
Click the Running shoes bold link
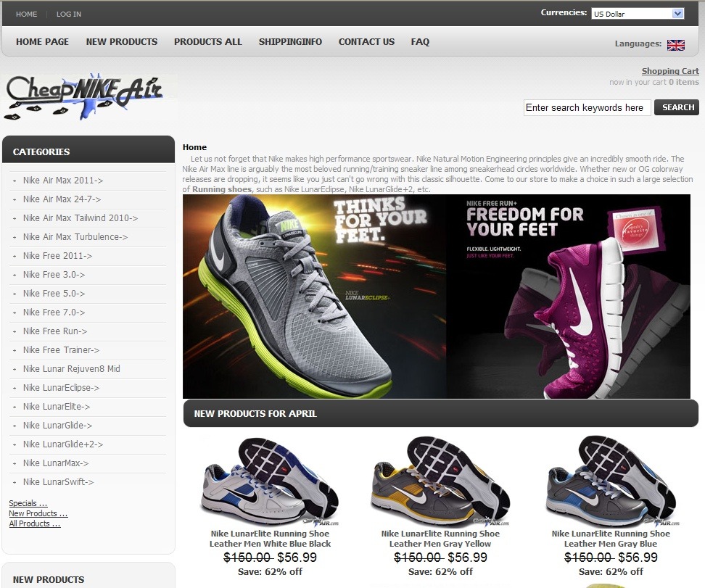[222, 189]
